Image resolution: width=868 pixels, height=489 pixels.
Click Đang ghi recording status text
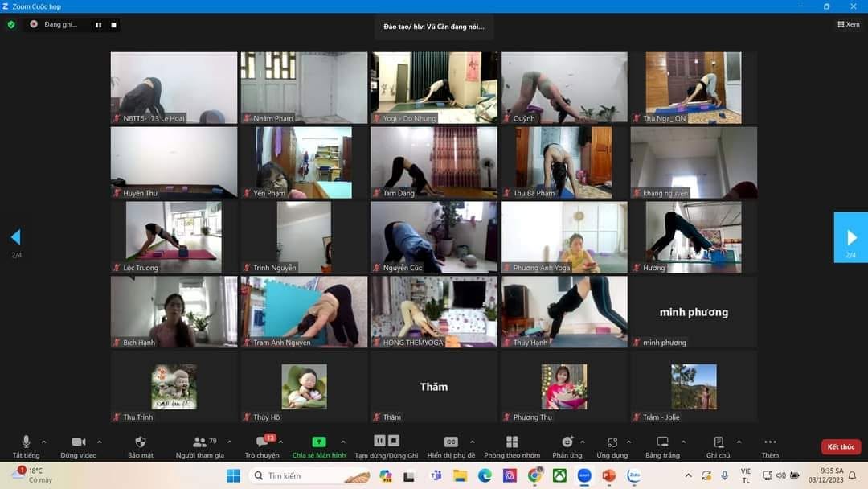point(61,24)
